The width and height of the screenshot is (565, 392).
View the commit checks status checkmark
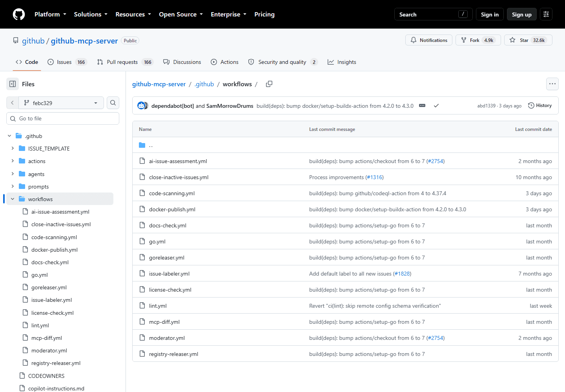(x=436, y=106)
